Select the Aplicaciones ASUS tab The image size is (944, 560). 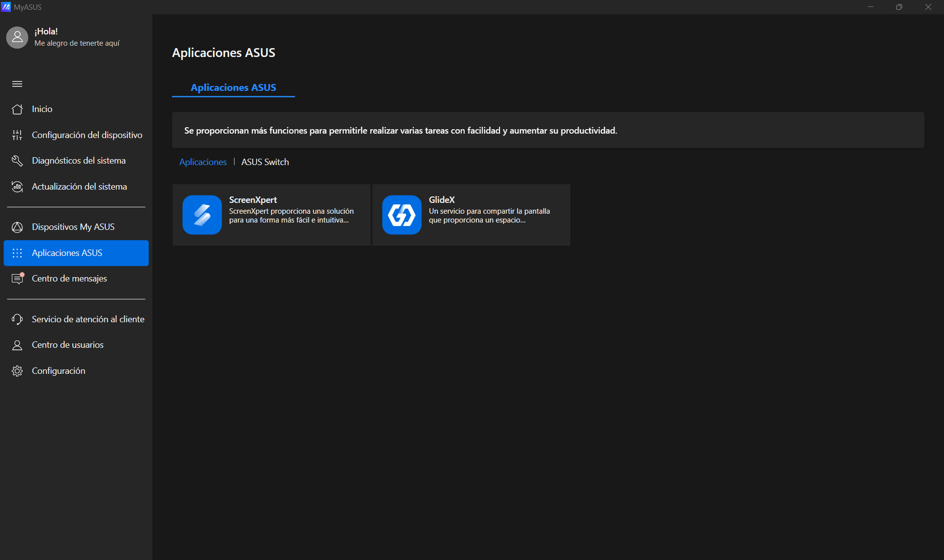[234, 87]
